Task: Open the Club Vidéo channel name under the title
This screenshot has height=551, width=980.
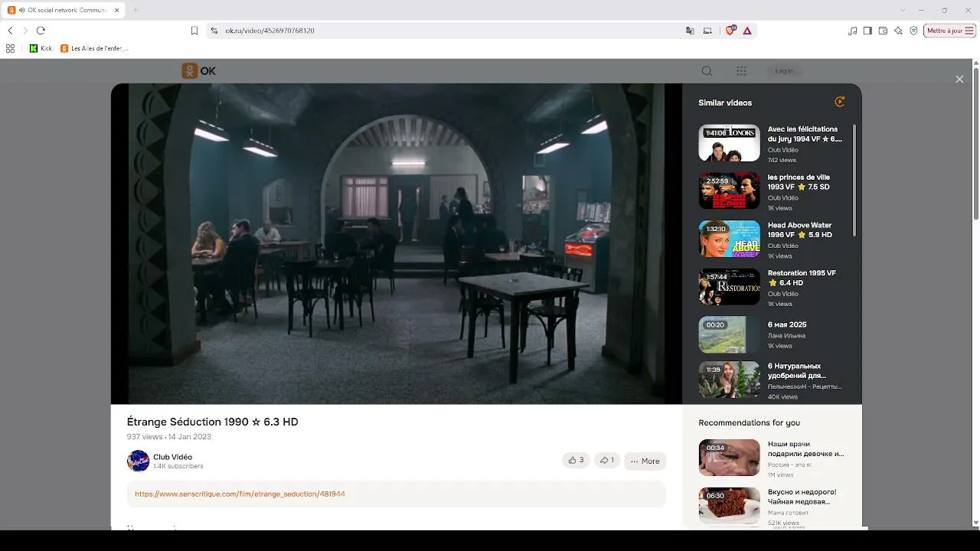Action: [173, 457]
